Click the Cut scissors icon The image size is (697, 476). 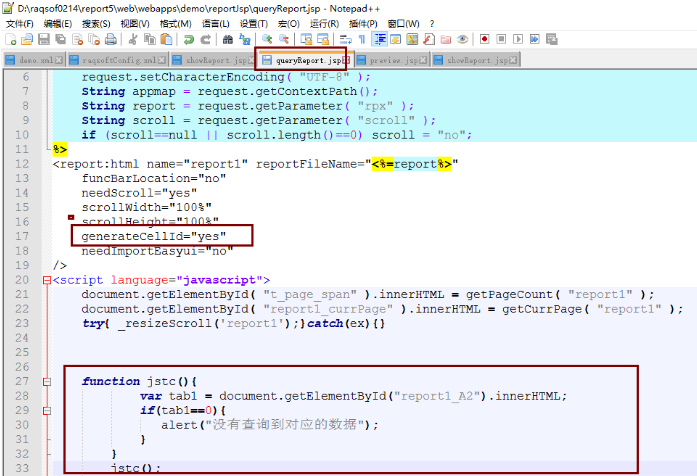coord(132,40)
